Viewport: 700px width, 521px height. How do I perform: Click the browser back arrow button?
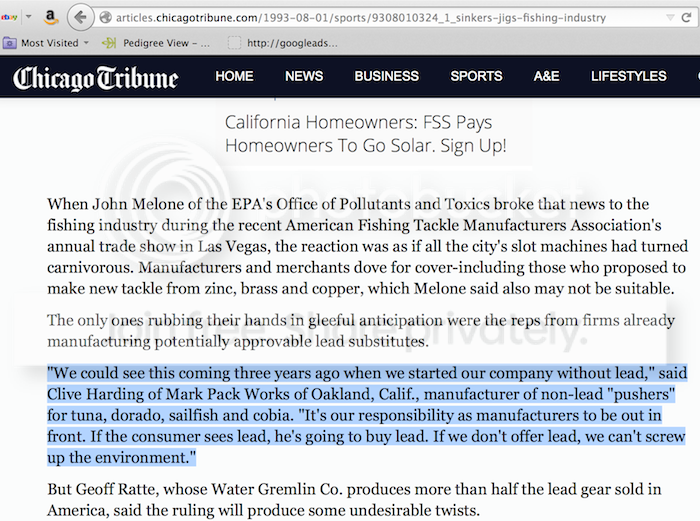pos(80,17)
